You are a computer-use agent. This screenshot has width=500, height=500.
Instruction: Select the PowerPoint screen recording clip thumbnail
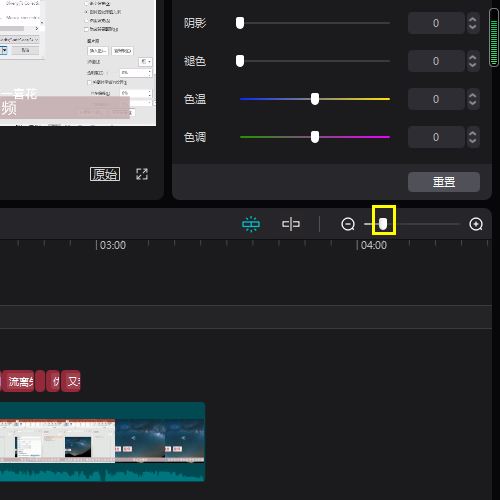pyautogui.click(x=57, y=441)
